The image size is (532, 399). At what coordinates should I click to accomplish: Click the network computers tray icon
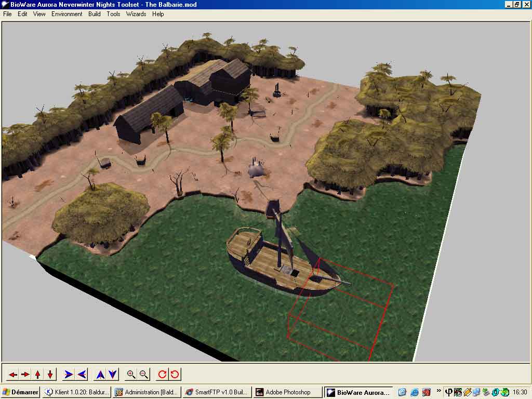(476, 392)
